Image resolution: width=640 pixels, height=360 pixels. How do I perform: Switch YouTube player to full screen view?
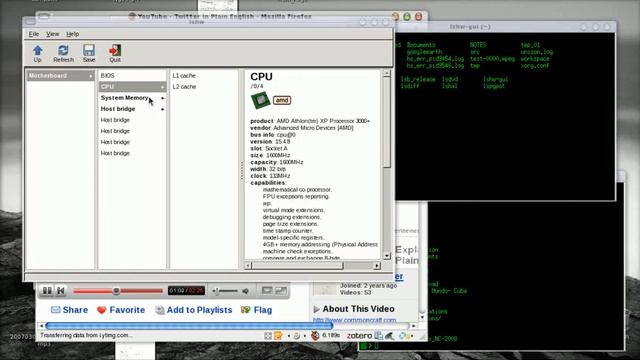coord(281,290)
